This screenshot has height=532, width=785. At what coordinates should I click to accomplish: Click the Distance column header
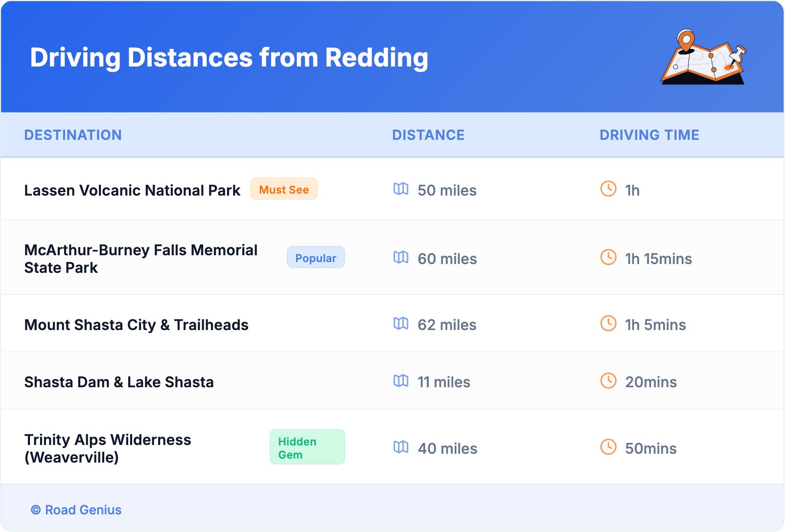428,135
